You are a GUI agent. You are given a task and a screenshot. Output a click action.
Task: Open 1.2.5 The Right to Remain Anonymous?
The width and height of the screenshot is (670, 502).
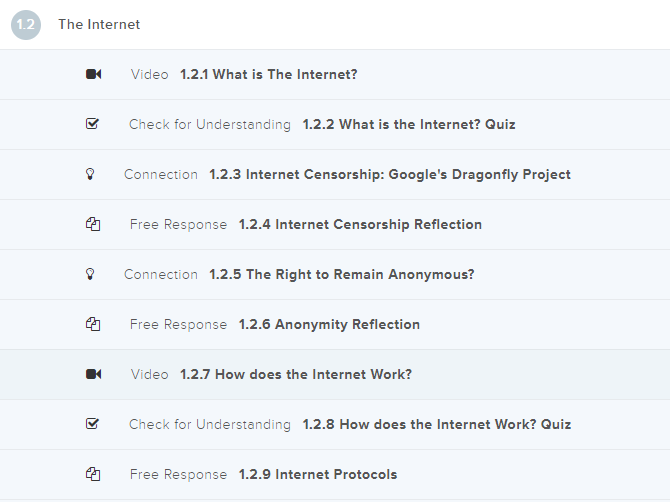[x=342, y=274]
